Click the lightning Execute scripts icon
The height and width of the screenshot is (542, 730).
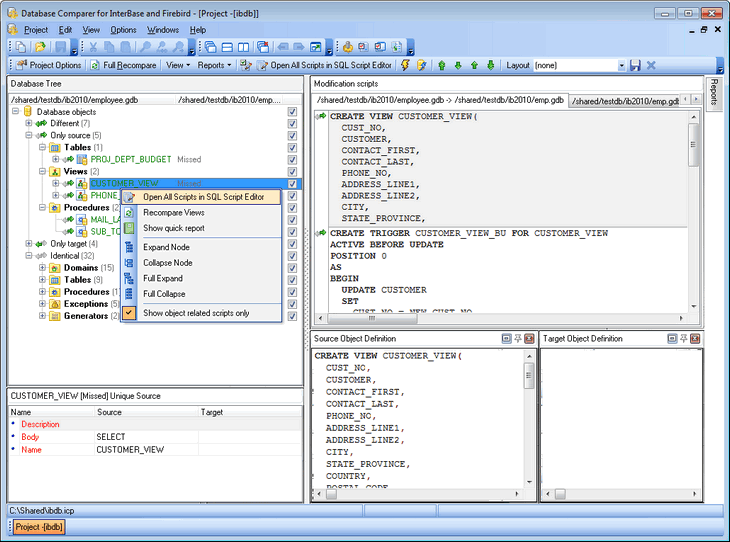405,65
